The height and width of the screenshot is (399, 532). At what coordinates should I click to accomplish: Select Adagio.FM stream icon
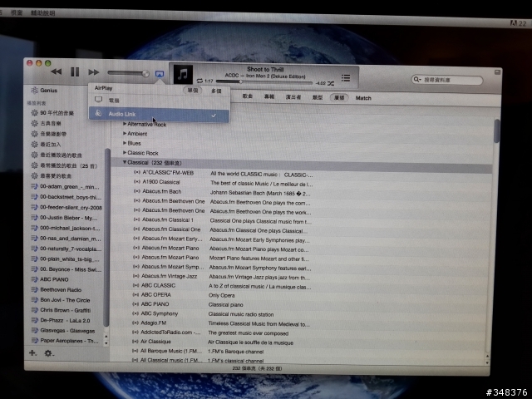point(135,323)
